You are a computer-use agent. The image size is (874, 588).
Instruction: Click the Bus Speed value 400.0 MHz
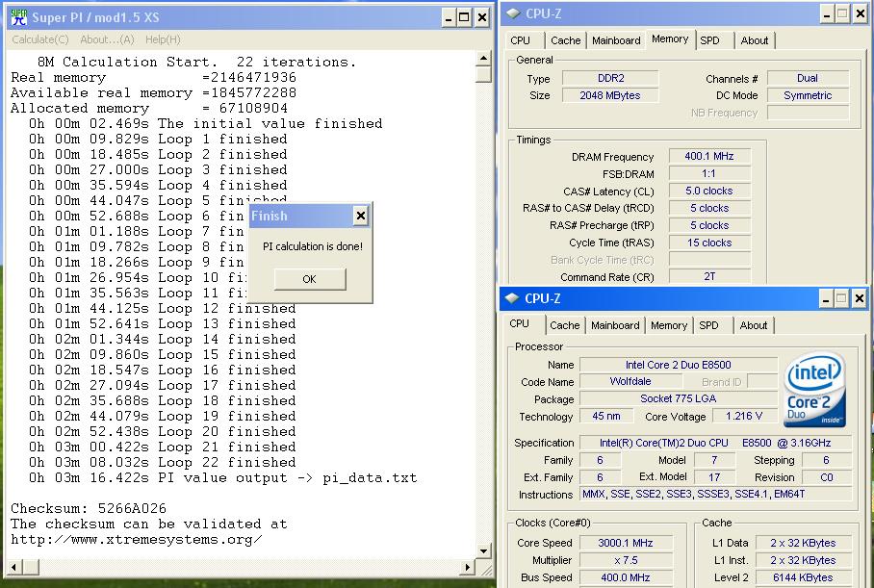626,578
